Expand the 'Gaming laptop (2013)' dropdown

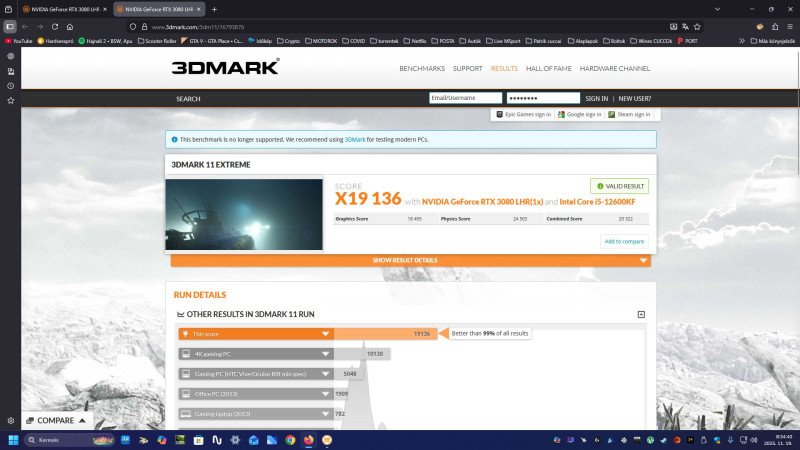click(325, 414)
